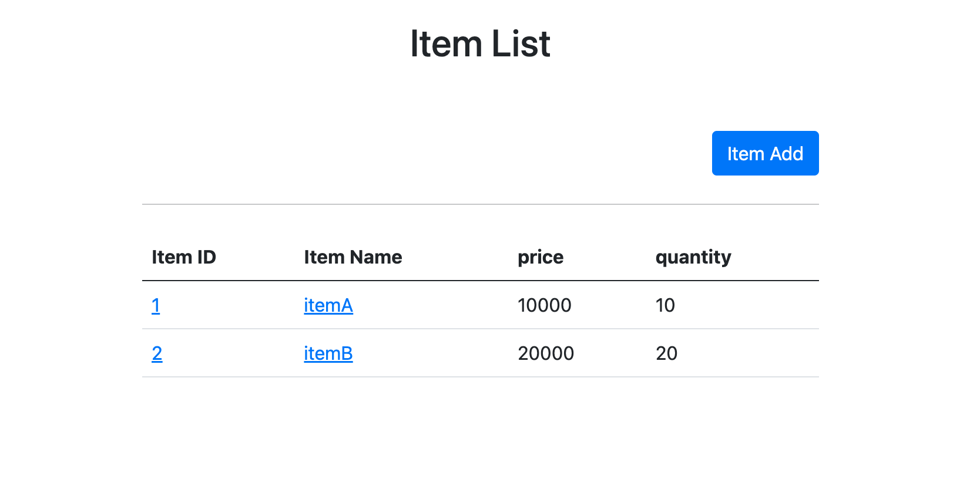980x479 pixels.
Task: Click the Item Name column header
Action: pyautogui.click(x=353, y=257)
